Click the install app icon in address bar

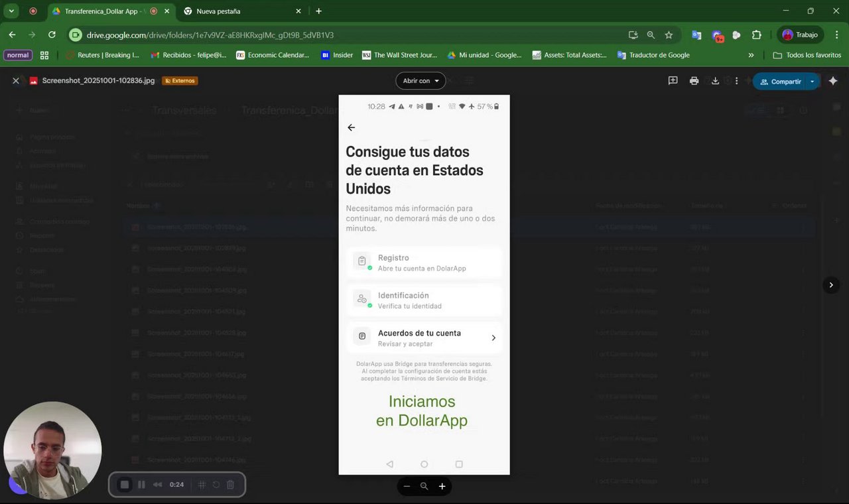pyautogui.click(x=633, y=35)
